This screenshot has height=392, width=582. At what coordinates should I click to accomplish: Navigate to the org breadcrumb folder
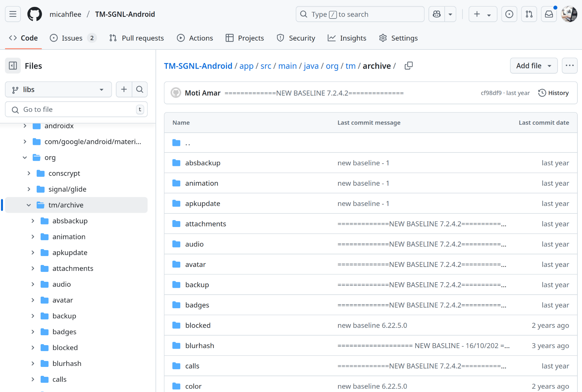tap(332, 66)
